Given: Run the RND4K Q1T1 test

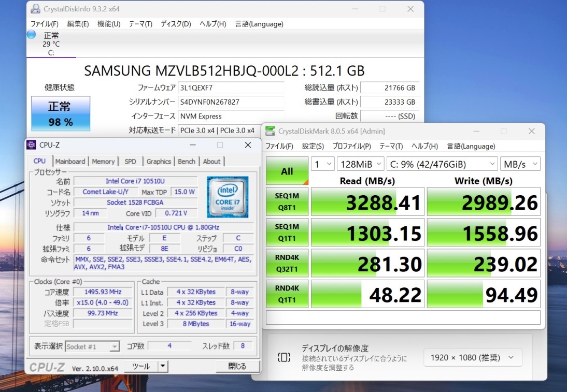Looking at the screenshot, I should coord(287,294).
